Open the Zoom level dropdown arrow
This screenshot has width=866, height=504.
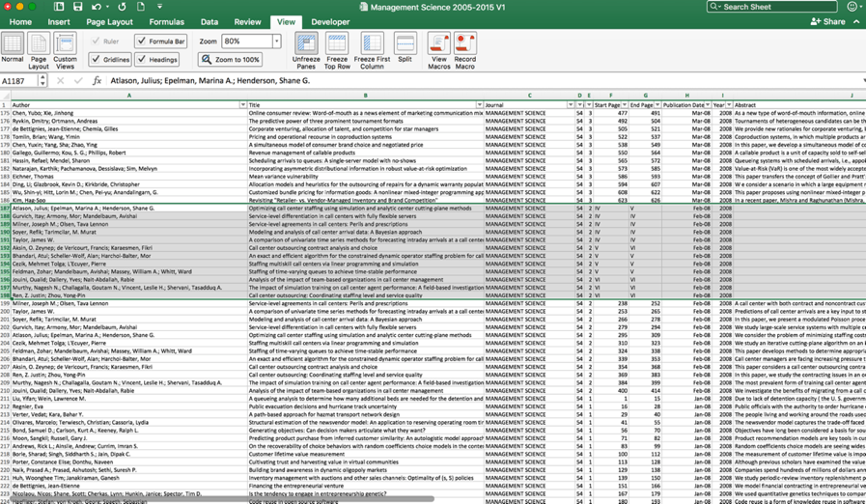pos(277,41)
